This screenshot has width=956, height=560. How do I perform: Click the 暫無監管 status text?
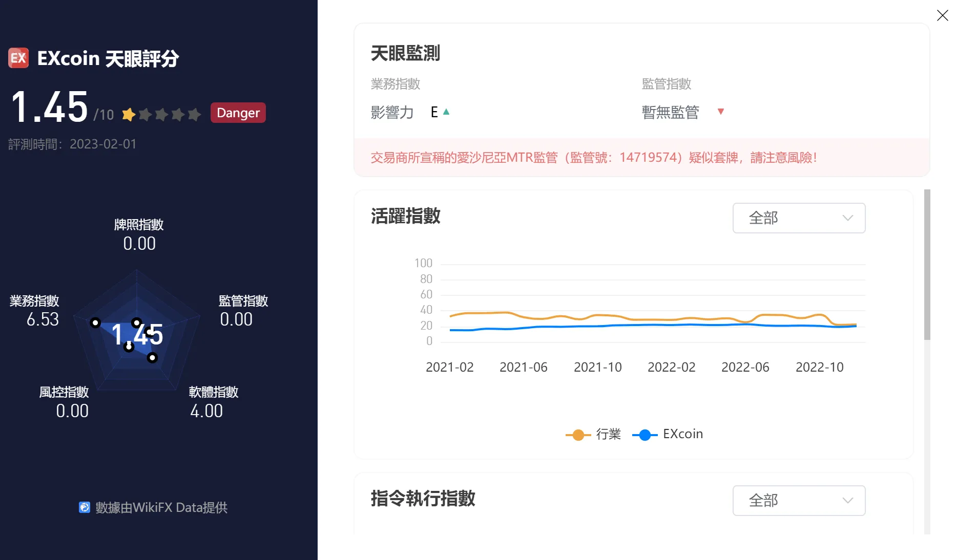(x=670, y=112)
